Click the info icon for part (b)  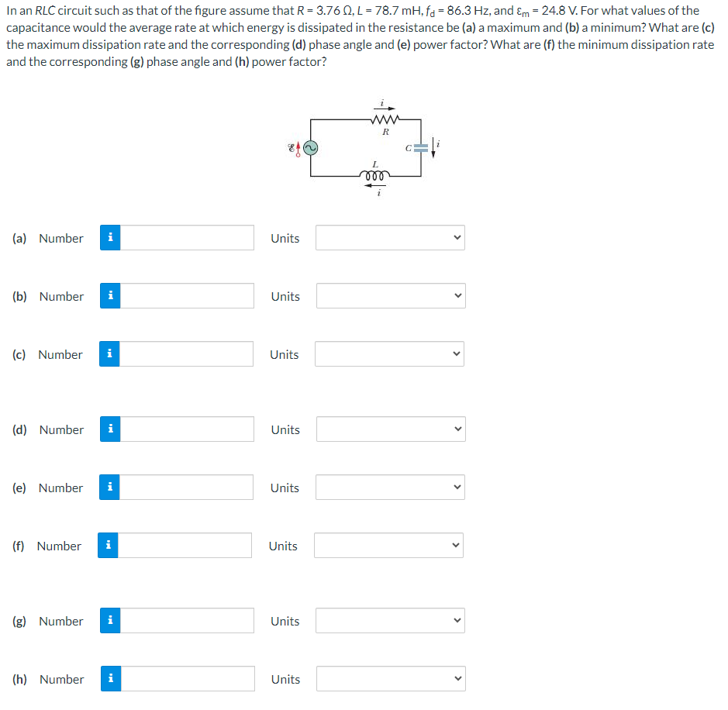110,295
